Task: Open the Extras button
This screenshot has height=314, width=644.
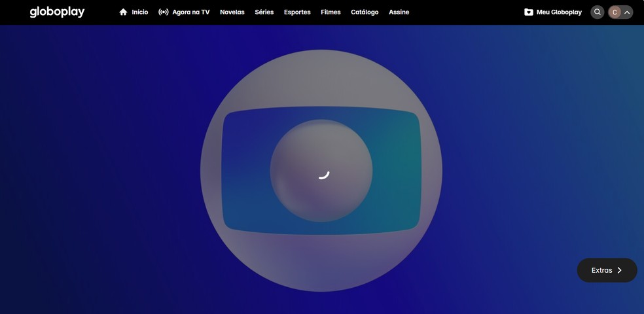Action: point(607,270)
